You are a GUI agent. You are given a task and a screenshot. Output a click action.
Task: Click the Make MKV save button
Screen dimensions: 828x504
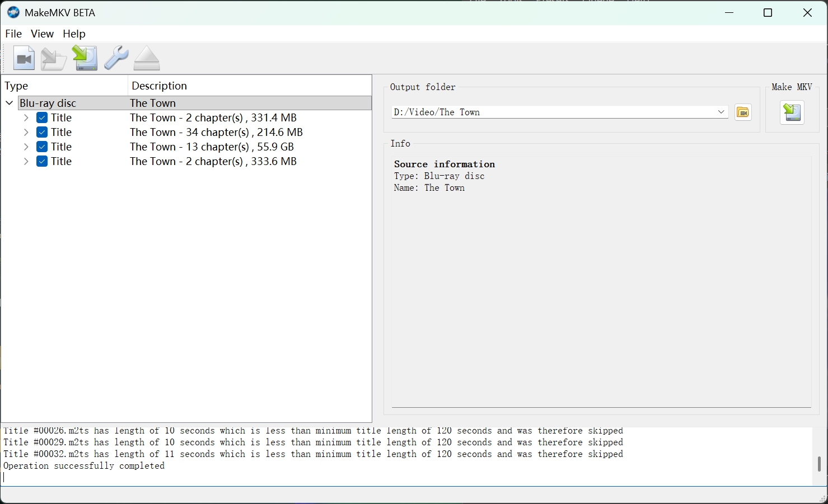pyautogui.click(x=792, y=112)
